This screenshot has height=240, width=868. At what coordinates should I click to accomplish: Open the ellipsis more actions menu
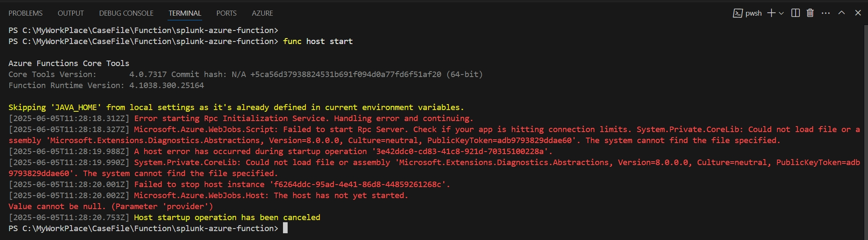click(x=826, y=13)
